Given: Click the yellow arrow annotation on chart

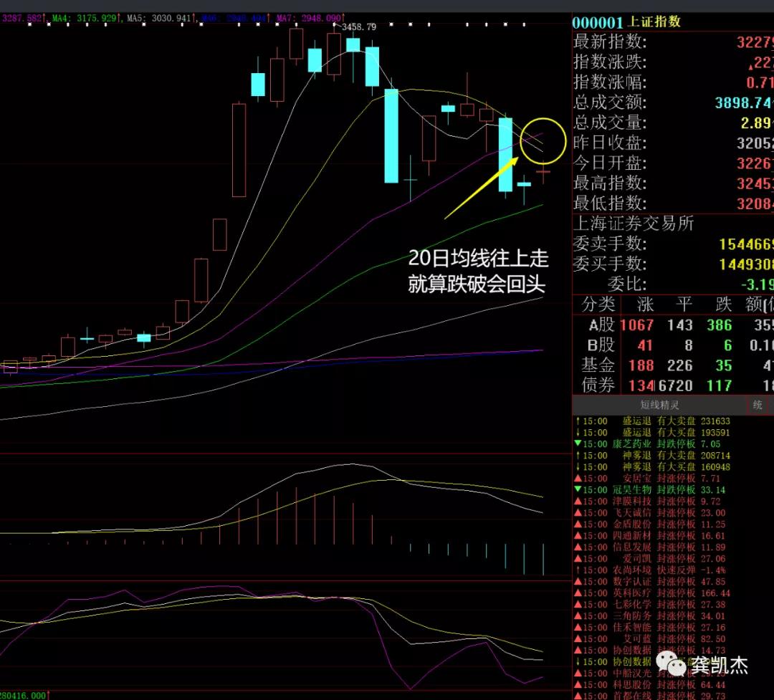Looking at the screenshot, I should [x=481, y=188].
